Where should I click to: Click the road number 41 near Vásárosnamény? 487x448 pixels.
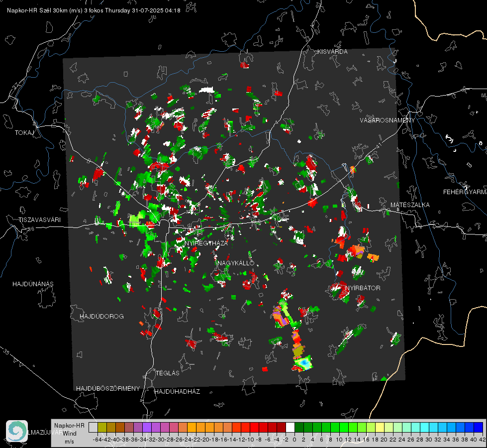tap(378, 145)
